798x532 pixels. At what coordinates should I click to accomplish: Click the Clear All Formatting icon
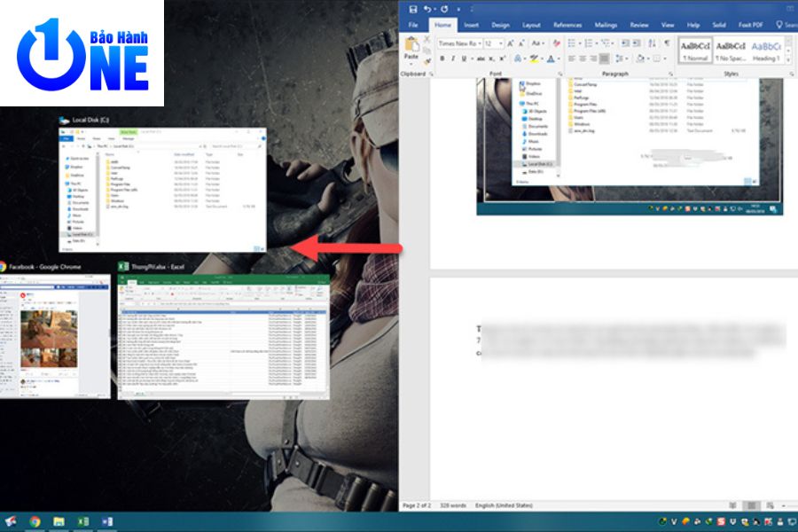coord(555,43)
